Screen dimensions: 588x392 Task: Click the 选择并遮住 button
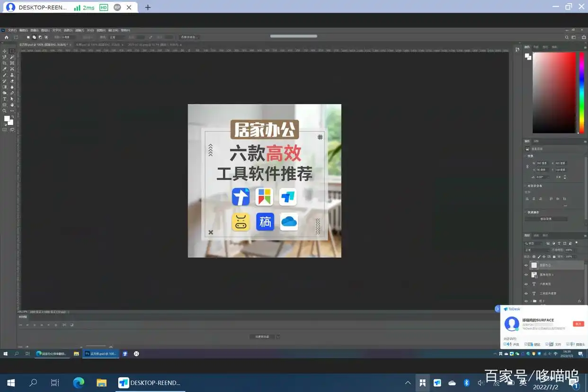click(x=189, y=37)
